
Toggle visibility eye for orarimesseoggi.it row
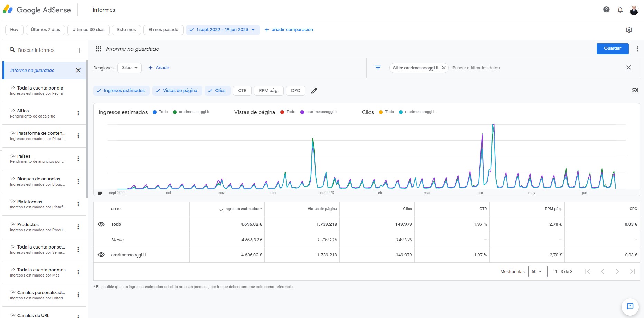point(101,255)
